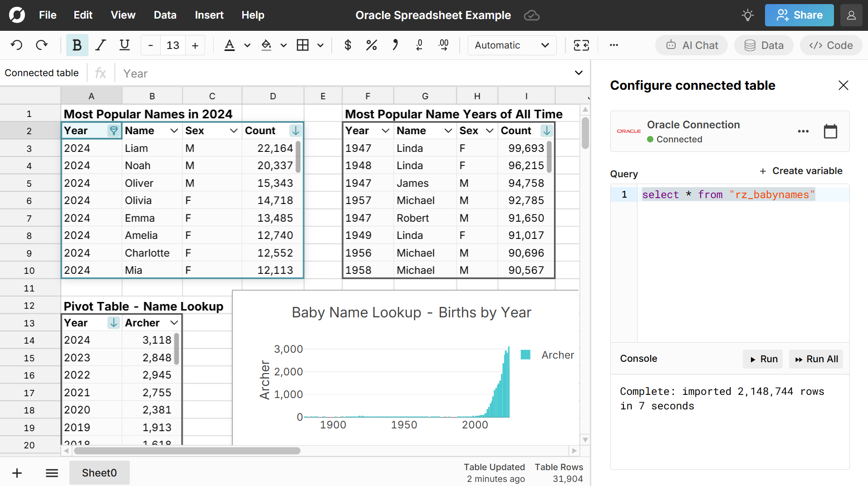Expand the Name column dropdown in column B
868x486 pixels.
(x=174, y=131)
